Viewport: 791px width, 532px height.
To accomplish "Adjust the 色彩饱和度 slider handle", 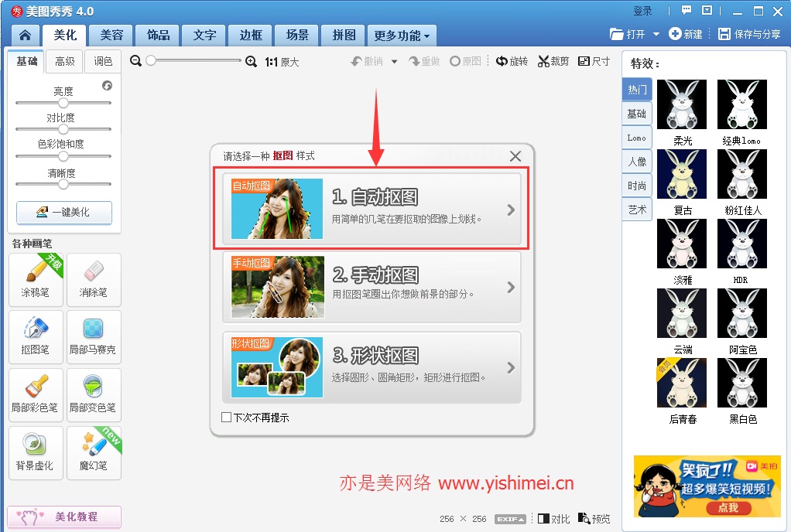I will pyautogui.click(x=63, y=156).
